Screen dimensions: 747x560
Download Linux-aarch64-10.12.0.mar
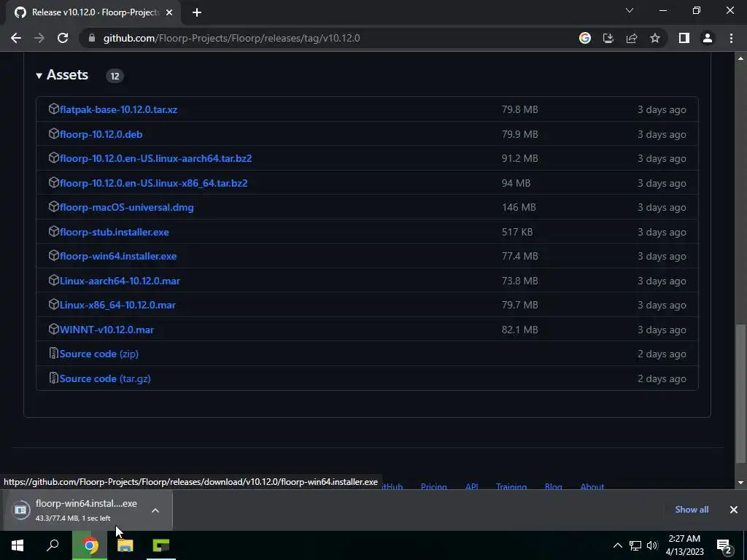[x=120, y=281]
